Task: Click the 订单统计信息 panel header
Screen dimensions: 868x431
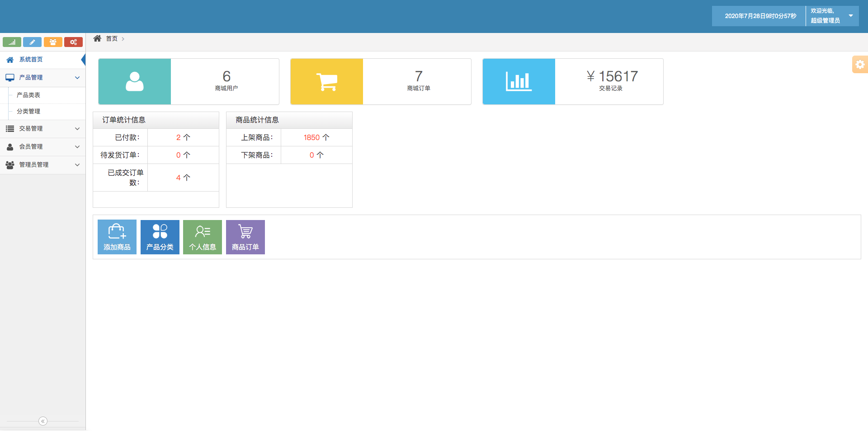Action: (x=156, y=120)
